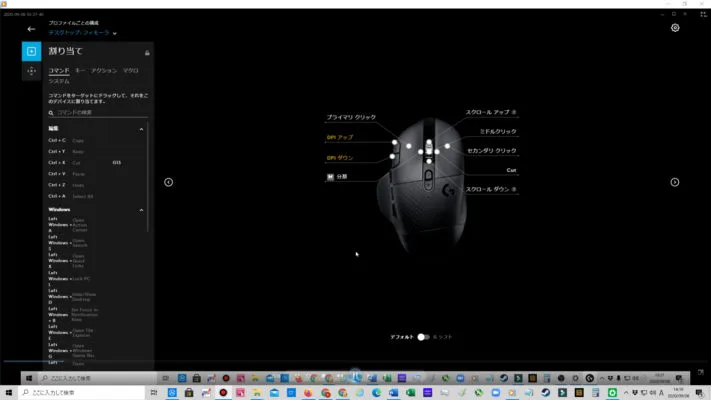Click the ミドルクリック assignment label
This screenshot has height=400, width=711.
click(498, 132)
